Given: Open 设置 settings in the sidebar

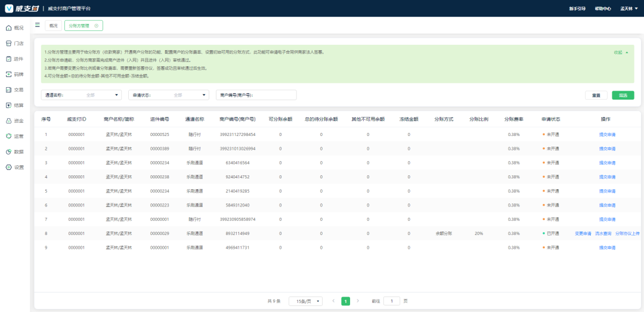Looking at the screenshot, I should tap(14, 168).
